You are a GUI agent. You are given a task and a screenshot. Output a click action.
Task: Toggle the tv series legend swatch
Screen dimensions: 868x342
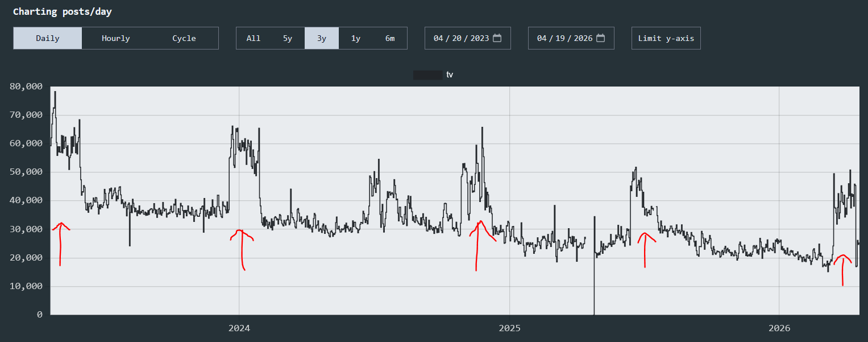[428, 75]
